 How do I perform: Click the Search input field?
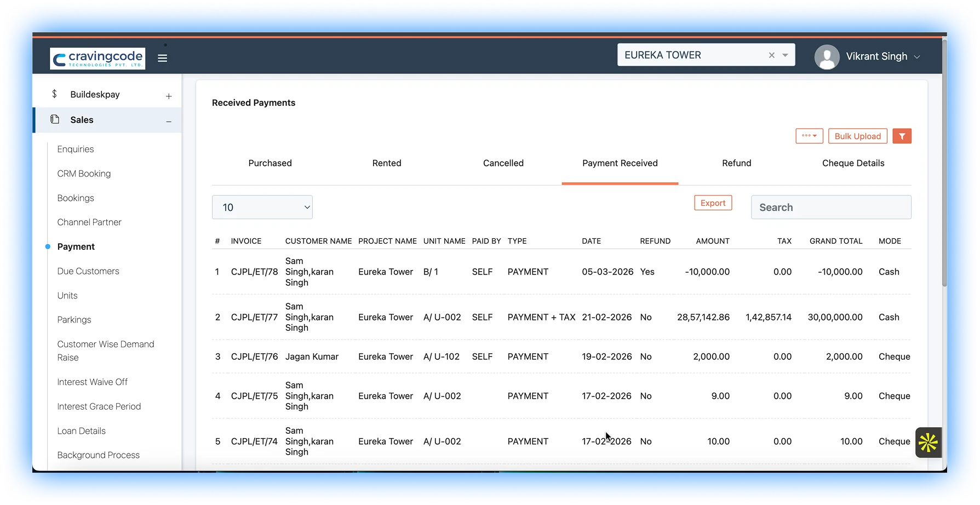831,208
